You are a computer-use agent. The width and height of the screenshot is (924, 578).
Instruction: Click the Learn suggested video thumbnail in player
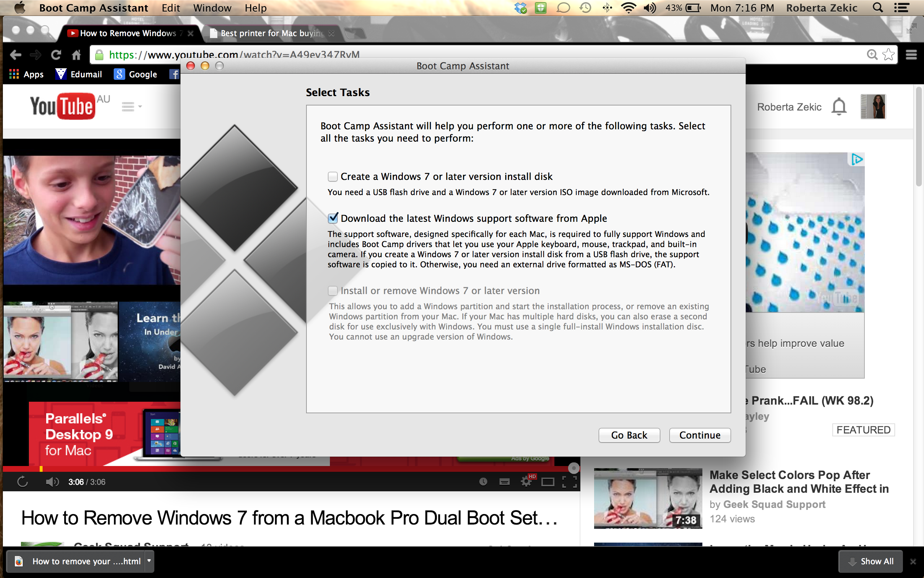point(149,341)
